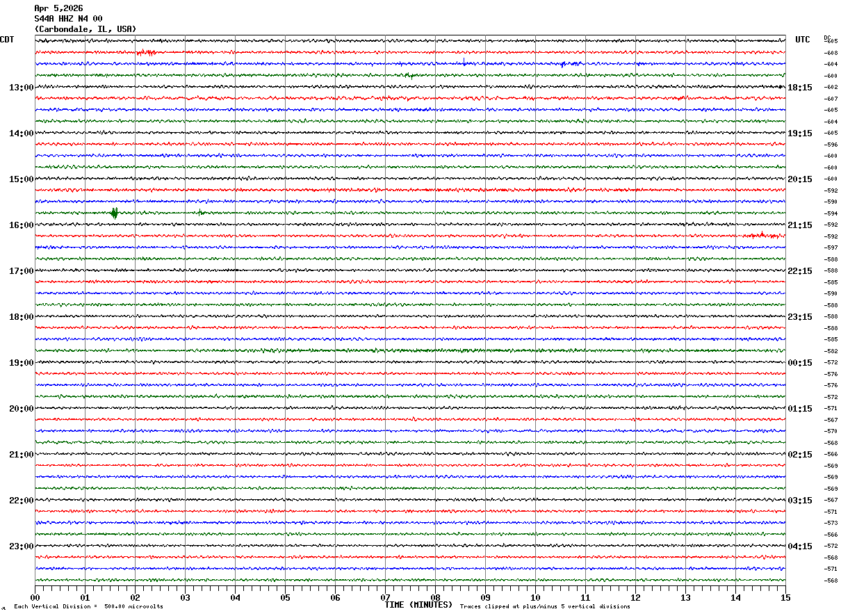Click the 00:15 UTC time label
841x616 pixels.
pyautogui.click(x=800, y=363)
